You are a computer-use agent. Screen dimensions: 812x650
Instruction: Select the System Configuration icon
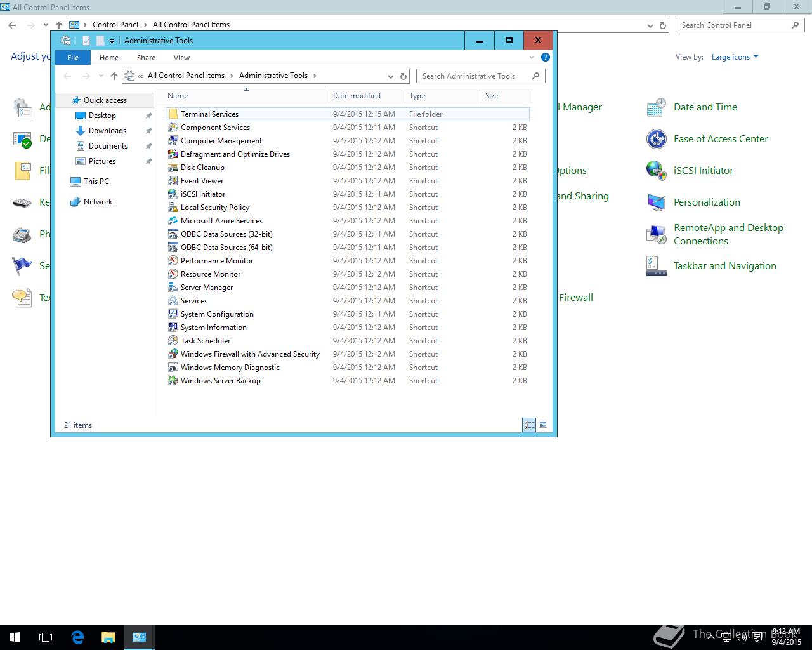pyautogui.click(x=173, y=314)
